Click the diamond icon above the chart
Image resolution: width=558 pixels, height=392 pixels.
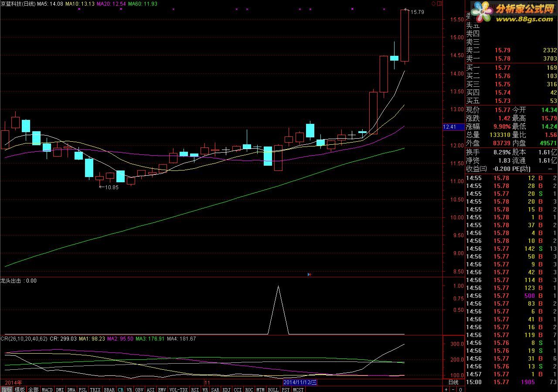(434, 3)
